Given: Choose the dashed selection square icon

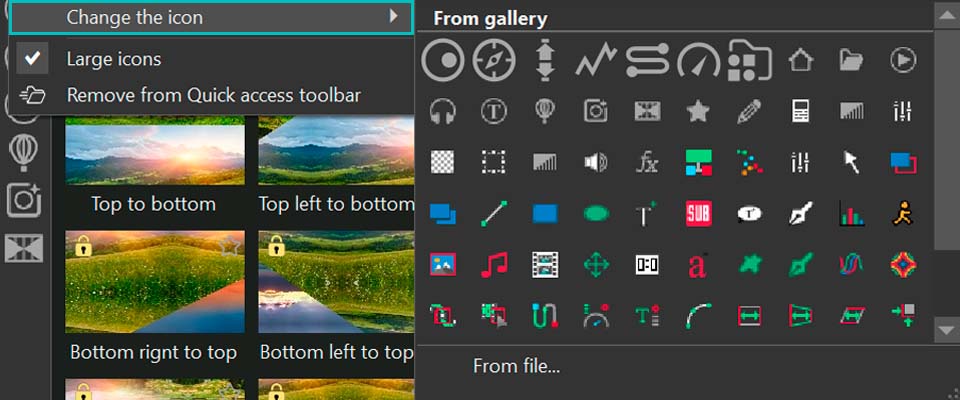Looking at the screenshot, I should pyautogui.click(x=494, y=163).
